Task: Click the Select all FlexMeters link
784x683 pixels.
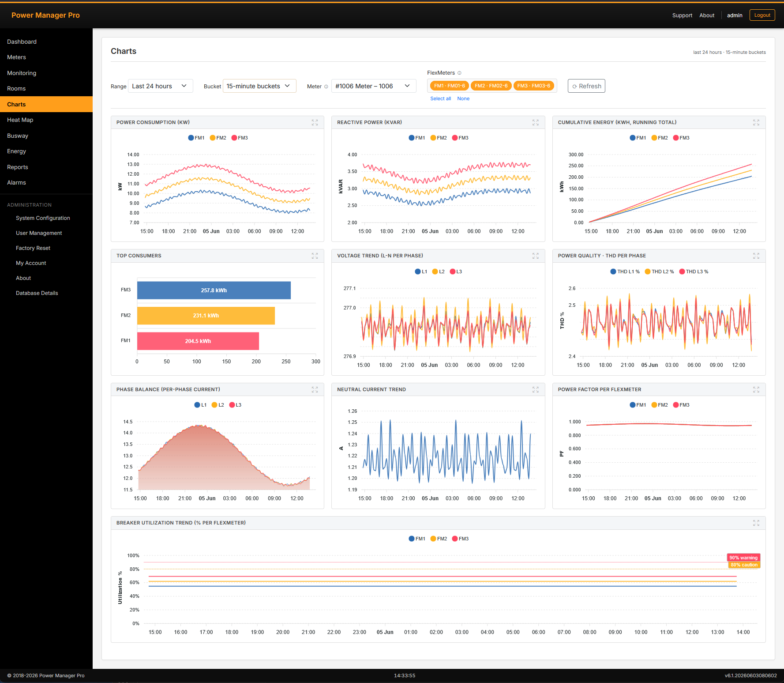Action: (x=440, y=98)
